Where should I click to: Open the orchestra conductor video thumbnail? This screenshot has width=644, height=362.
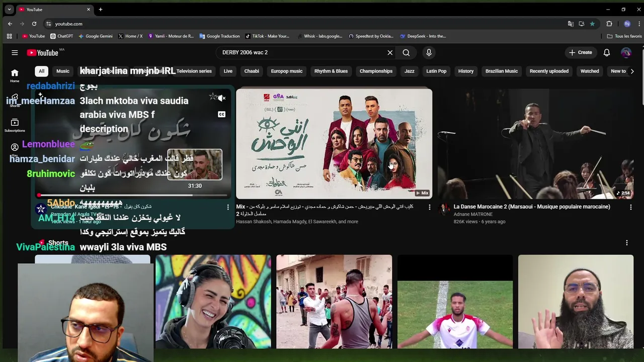(x=535, y=143)
